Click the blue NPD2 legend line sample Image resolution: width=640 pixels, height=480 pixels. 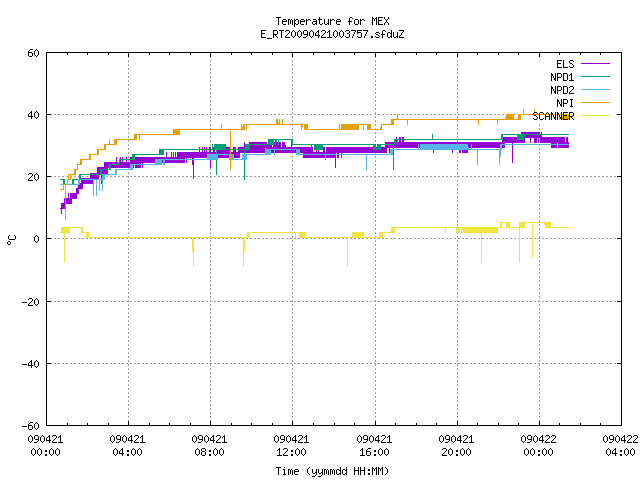point(595,89)
